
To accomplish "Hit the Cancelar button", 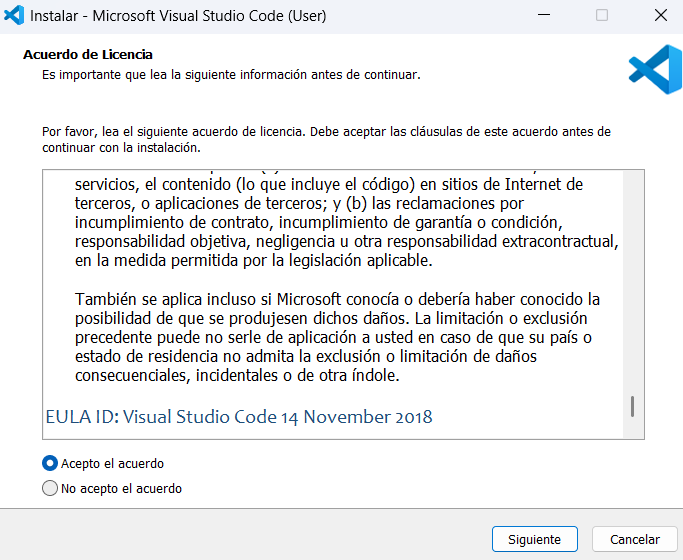I will click(x=628, y=539).
